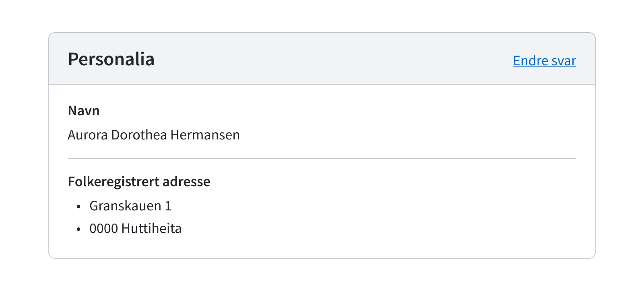Click the Navn label

(x=84, y=111)
